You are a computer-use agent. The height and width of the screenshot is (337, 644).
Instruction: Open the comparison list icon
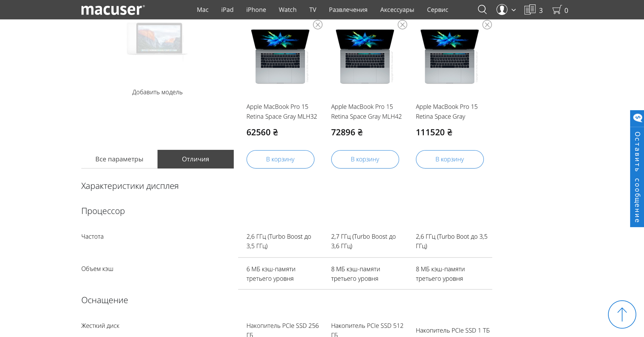[x=530, y=9]
